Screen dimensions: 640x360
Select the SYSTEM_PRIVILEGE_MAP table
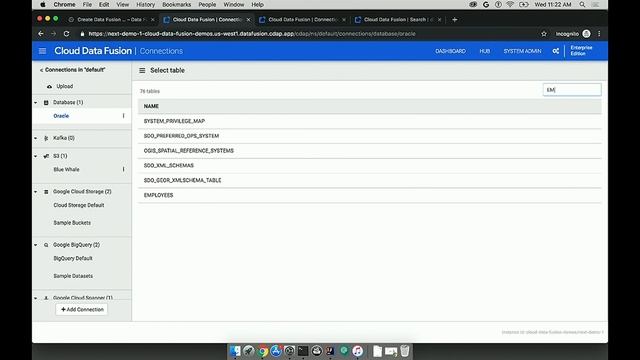(369, 121)
